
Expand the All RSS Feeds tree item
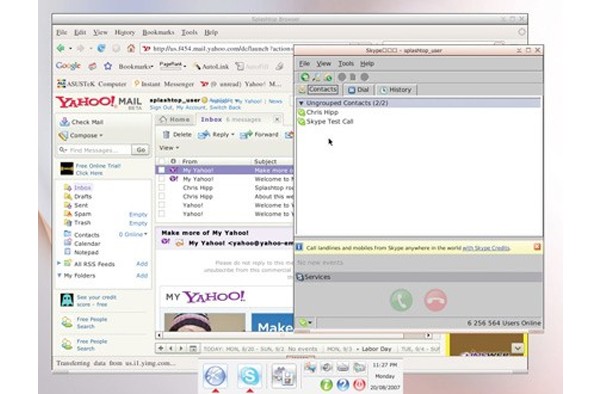(59, 263)
